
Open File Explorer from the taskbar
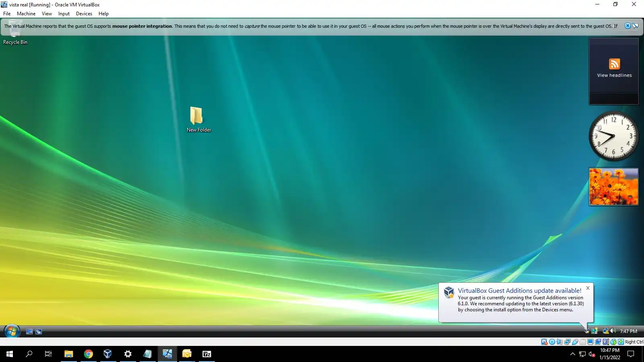pos(68,354)
